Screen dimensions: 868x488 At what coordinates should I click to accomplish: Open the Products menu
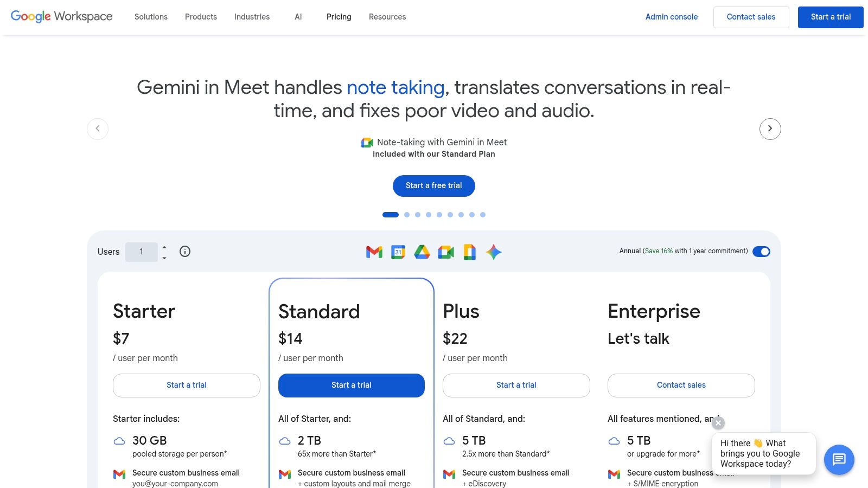pyautogui.click(x=201, y=17)
